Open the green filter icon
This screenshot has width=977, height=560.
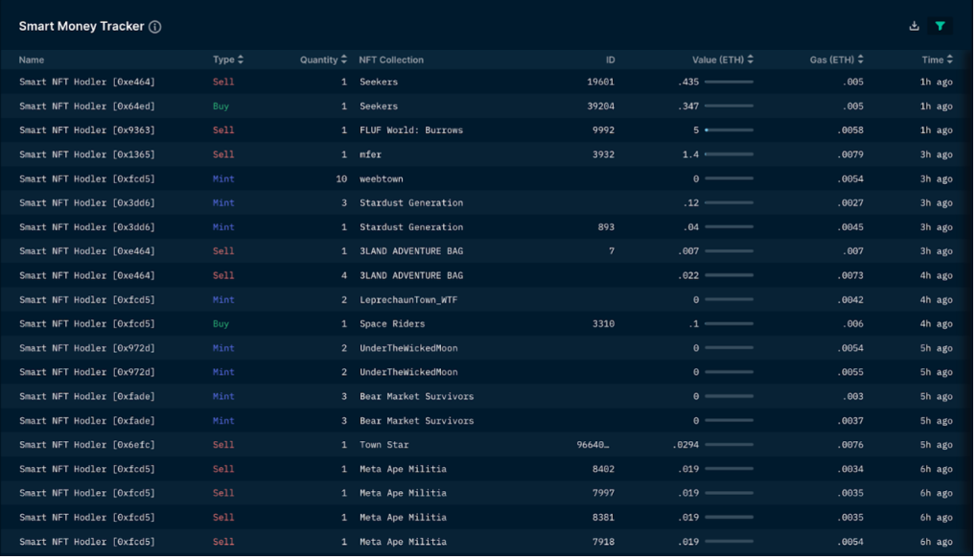(940, 26)
